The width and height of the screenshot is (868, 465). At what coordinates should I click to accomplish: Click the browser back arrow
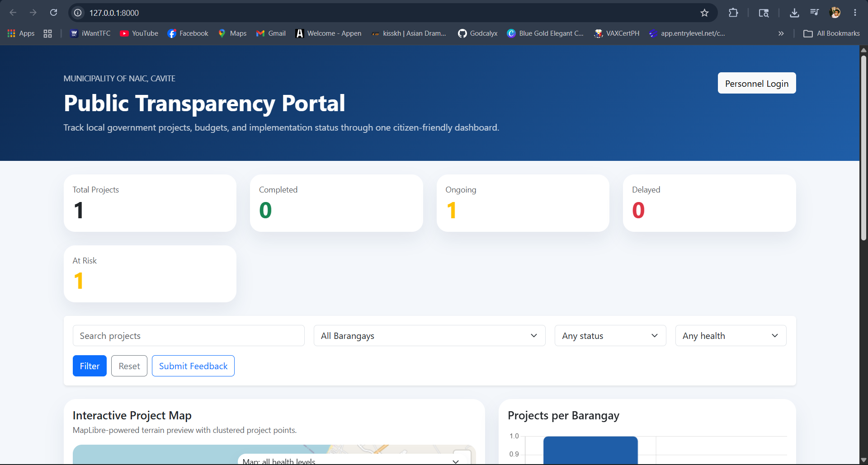coord(13,13)
